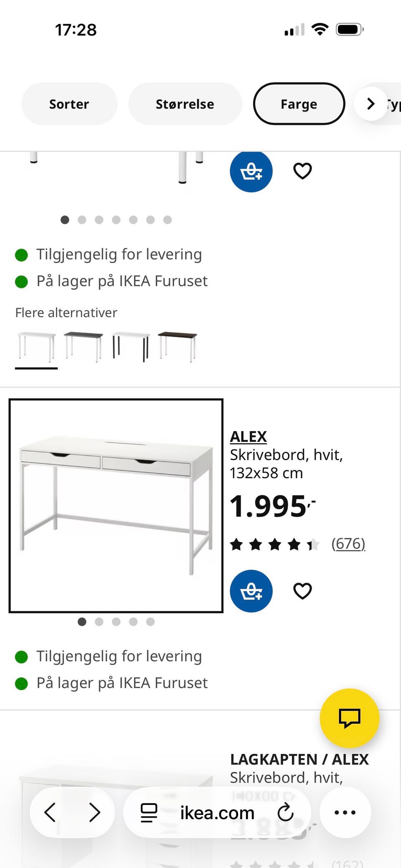Toggle heart favorite on top desk product
Image resolution: width=401 pixels, height=868 pixels.
pos(302,171)
